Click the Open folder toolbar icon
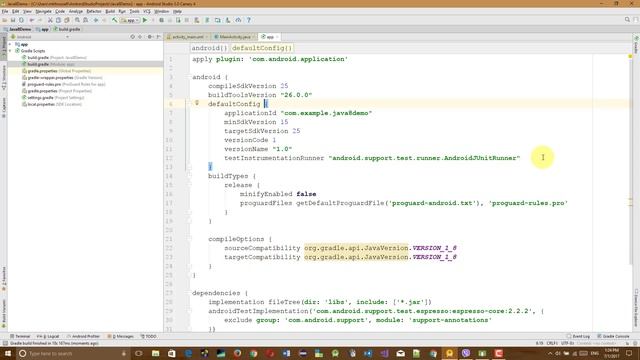This screenshot has height=360, width=640. tap(4, 20)
